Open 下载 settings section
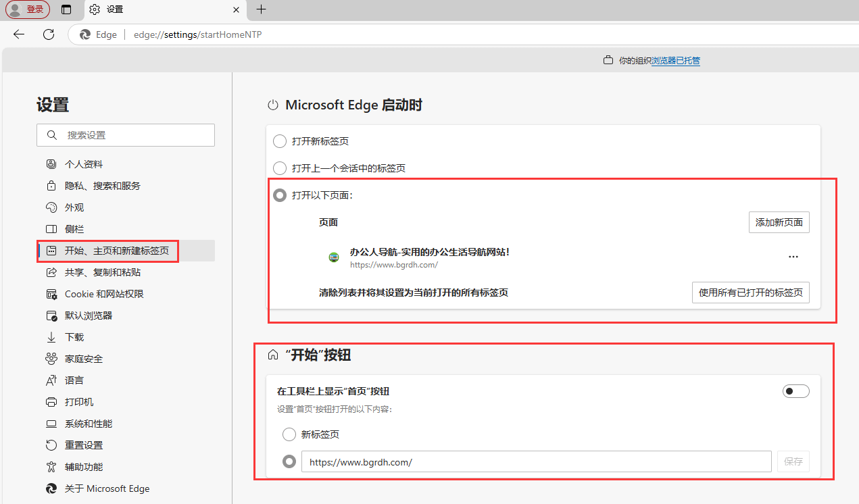This screenshot has height=504, width=859. point(126,337)
